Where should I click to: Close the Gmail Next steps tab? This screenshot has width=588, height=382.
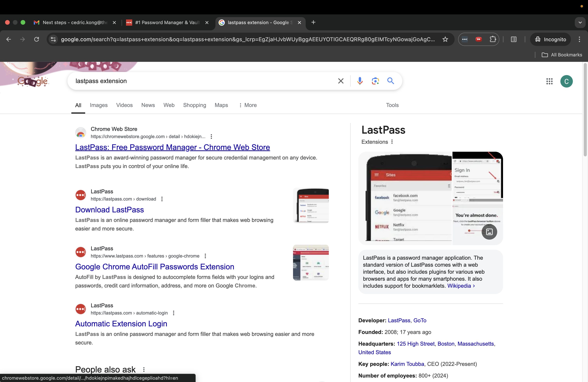[114, 23]
